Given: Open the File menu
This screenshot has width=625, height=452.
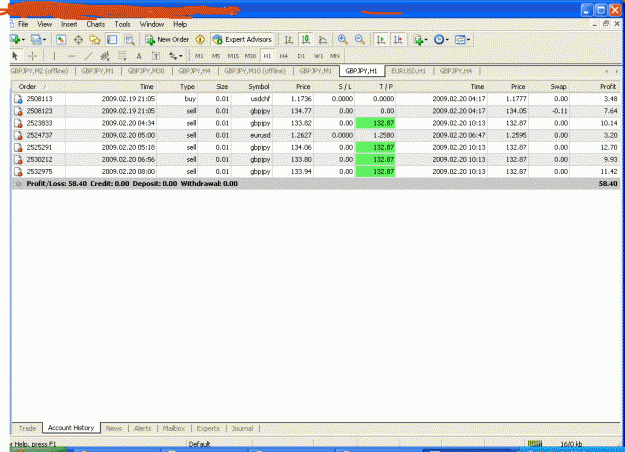Looking at the screenshot, I should point(23,24).
